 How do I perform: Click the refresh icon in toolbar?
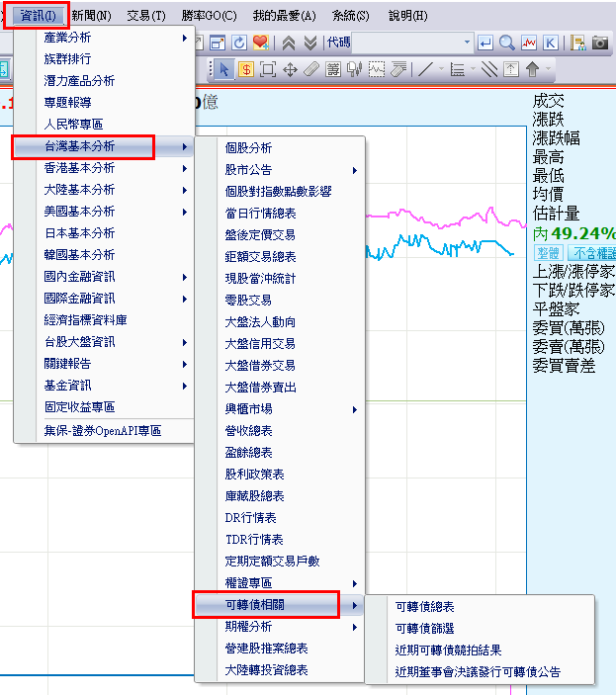coord(239,43)
